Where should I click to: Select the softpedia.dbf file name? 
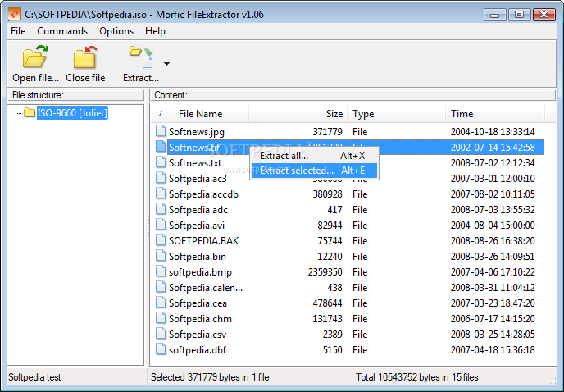point(198,350)
